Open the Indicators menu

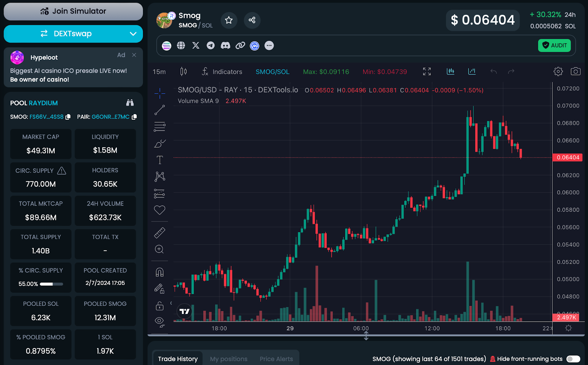tap(222, 72)
